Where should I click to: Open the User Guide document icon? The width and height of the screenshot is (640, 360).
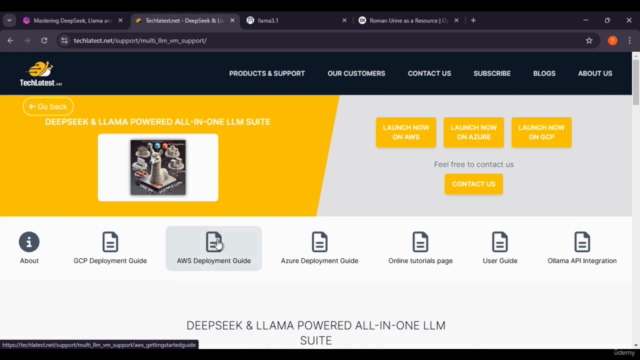[x=500, y=242]
